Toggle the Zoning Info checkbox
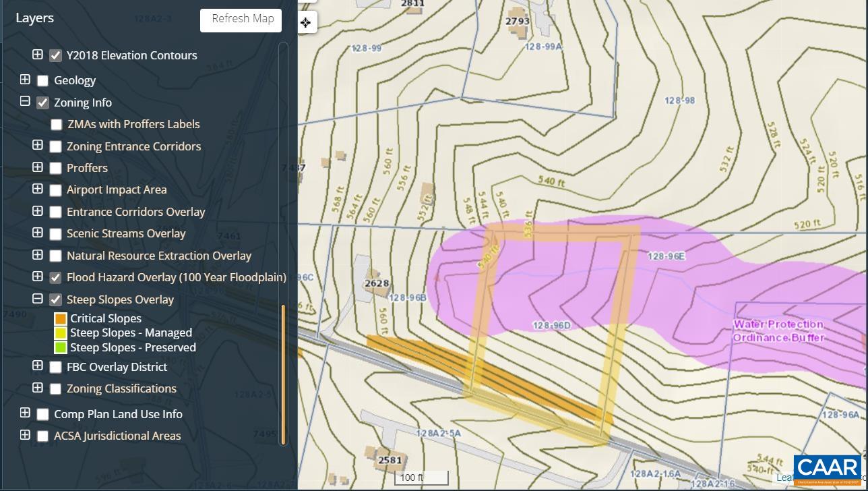868x491 pixels. tap(42, 103)
